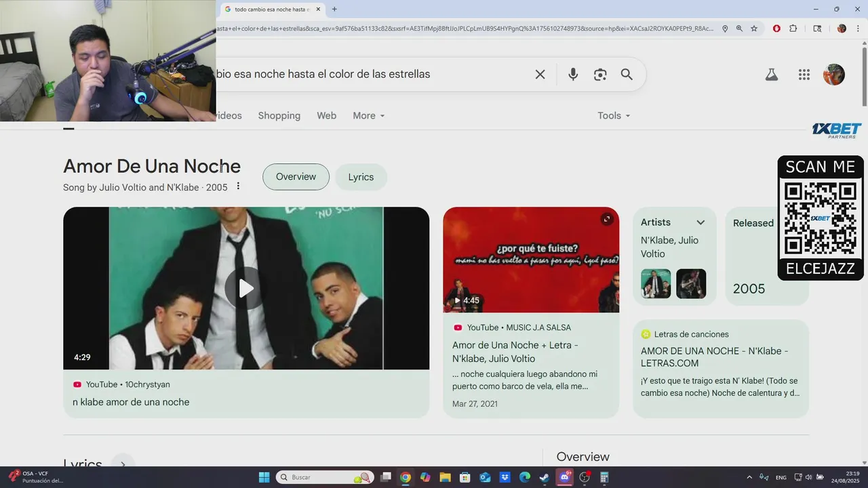Open File Explorer from the taskbar
This screenshot has width=868, height=488.
(445, 477)
